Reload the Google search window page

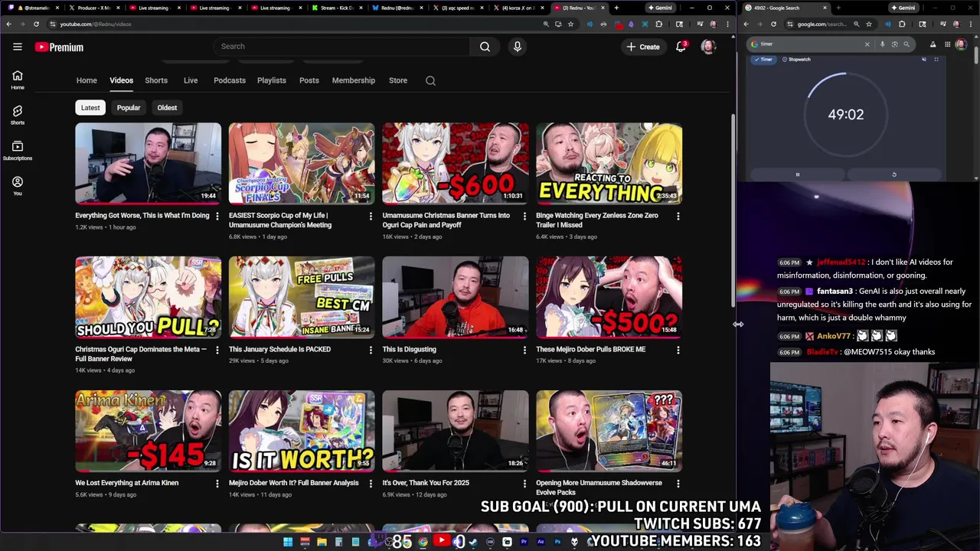(x=773, y=24)
